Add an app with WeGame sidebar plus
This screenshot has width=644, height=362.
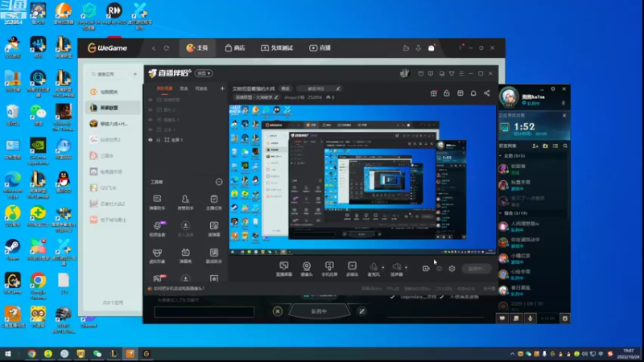(134, 74)
